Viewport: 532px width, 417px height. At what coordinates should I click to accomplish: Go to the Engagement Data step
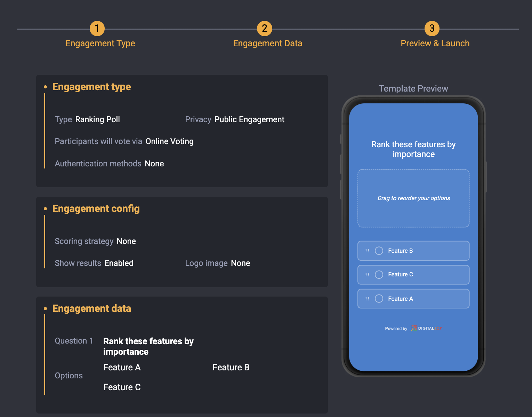(x=267, y=44)
